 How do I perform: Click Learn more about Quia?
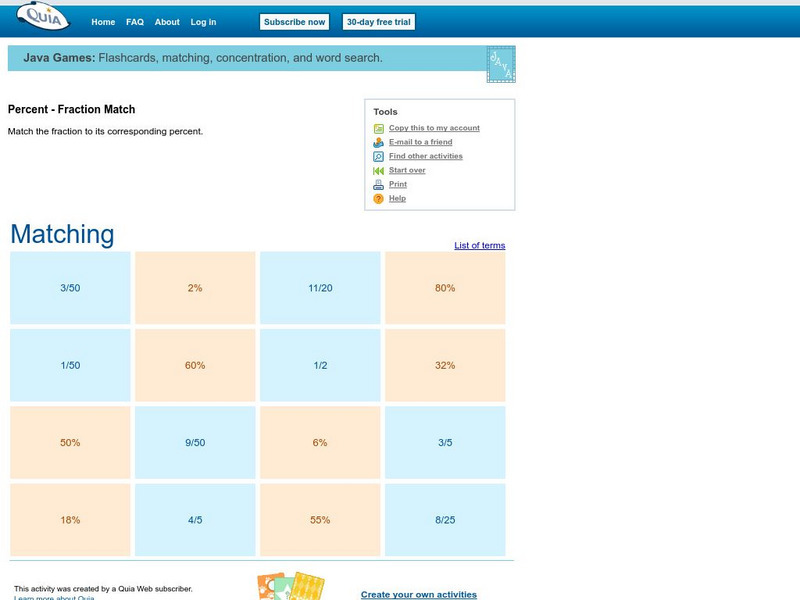pyautogui.click(x=48, y=599)
